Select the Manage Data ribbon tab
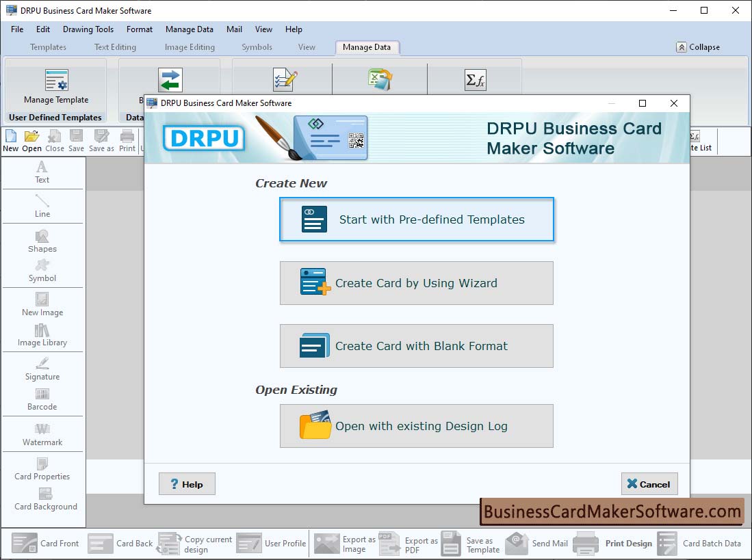The image size is (752, 560). 367,47
